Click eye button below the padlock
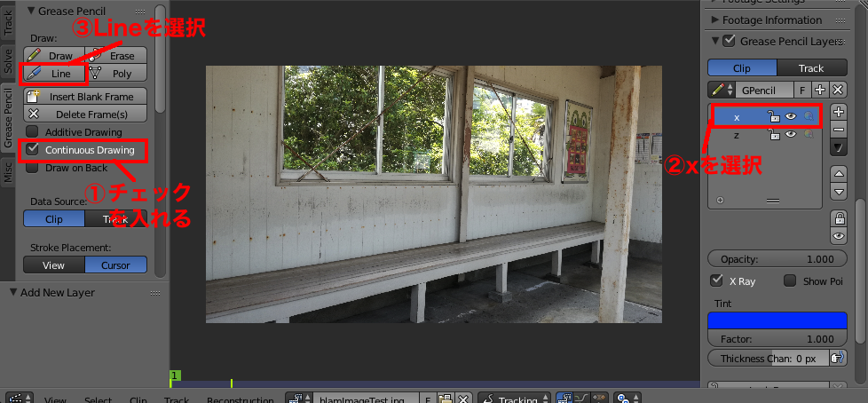Image resolution: width=868 pixels, height=403 pixels. [840, 236]
